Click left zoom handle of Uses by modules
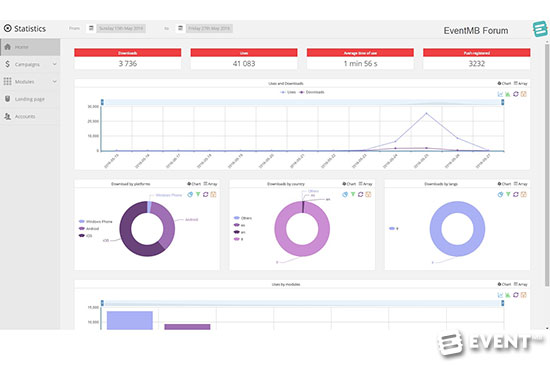The width and height of the screenshot is (550, 365). [x=102, y=303]
